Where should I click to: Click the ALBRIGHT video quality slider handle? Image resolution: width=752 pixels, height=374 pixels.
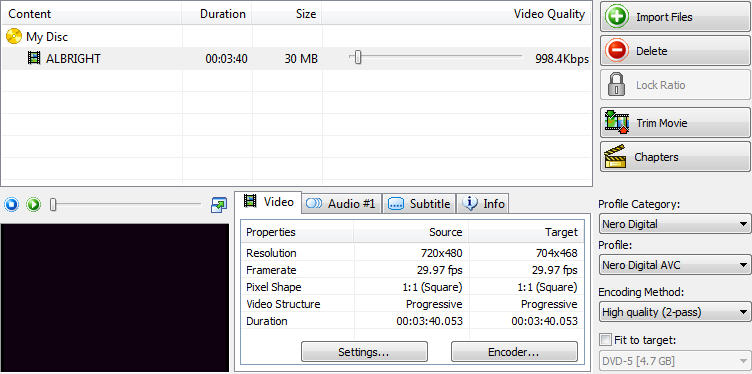tap(358, 58)
